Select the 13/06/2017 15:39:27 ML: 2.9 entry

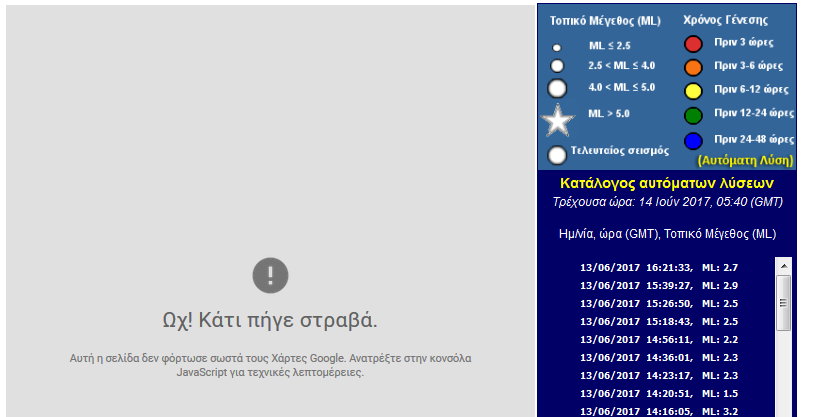click(659, 286)
